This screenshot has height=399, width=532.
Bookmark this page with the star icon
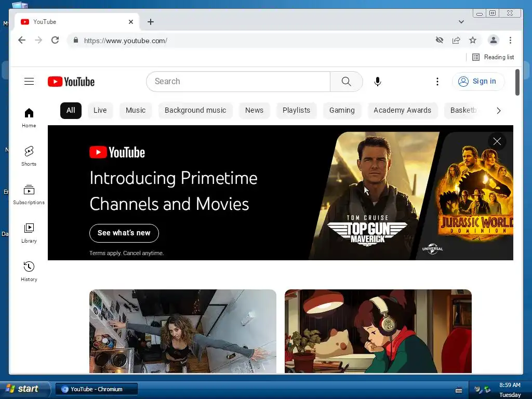(473, 41)
